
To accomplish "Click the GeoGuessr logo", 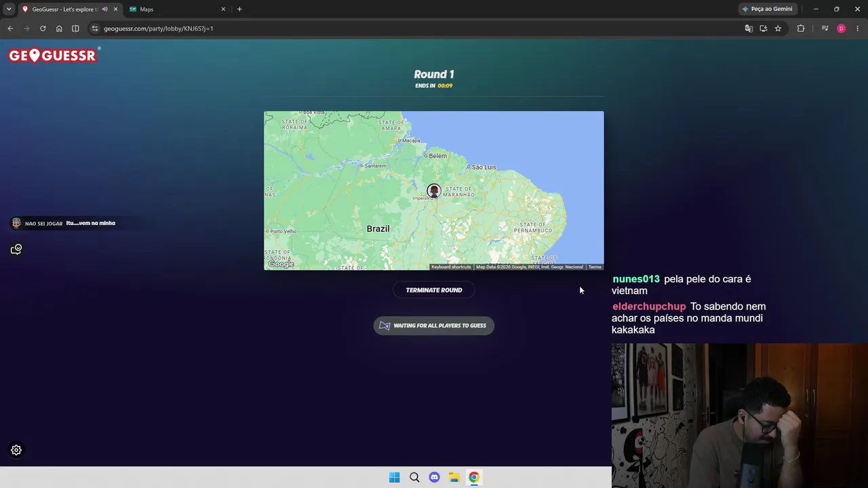I will pos(54,55).
